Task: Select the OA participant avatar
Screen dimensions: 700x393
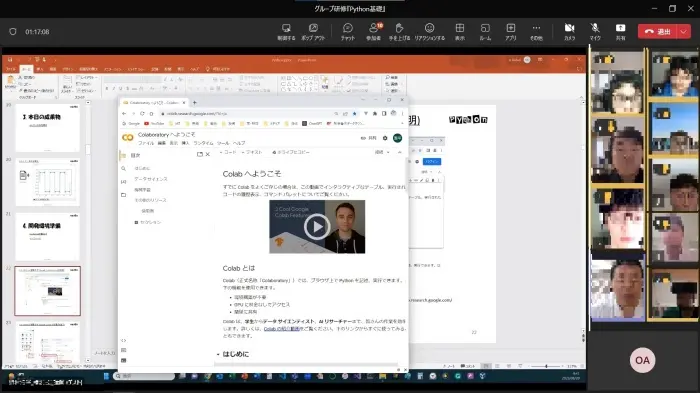Action: [x=642, y=360]
